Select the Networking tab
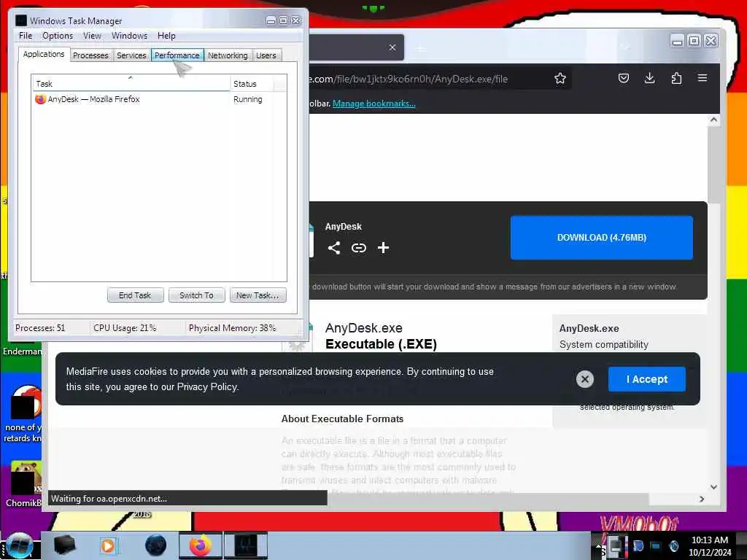This screenshot has width=747, height=560. [x=228, y=55]
